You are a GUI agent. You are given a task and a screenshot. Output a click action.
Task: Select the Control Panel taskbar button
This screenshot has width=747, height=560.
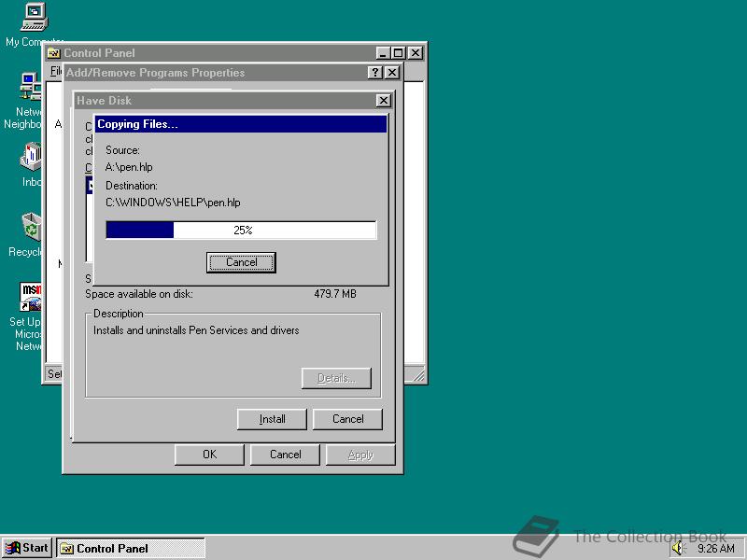pyautogui.click(x=131, y=548)
